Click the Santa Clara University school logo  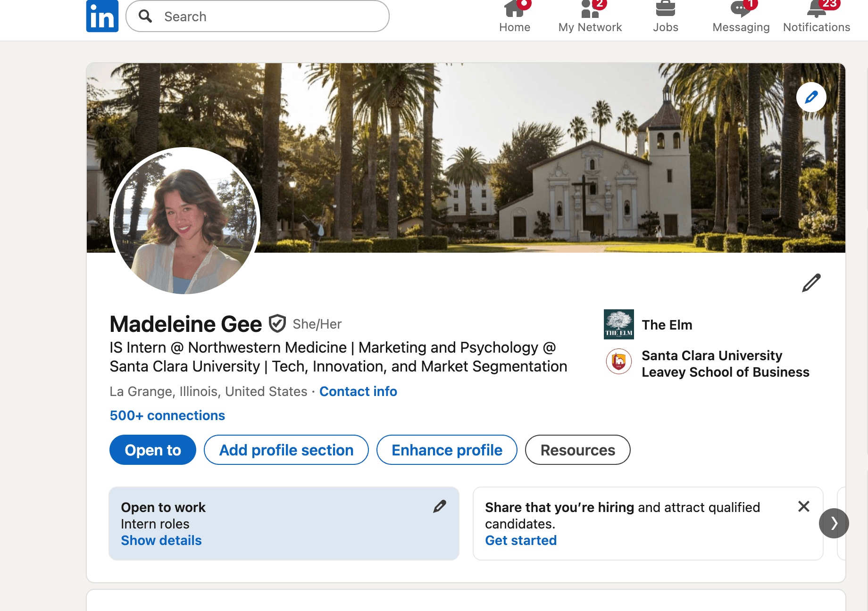point(618,362)
